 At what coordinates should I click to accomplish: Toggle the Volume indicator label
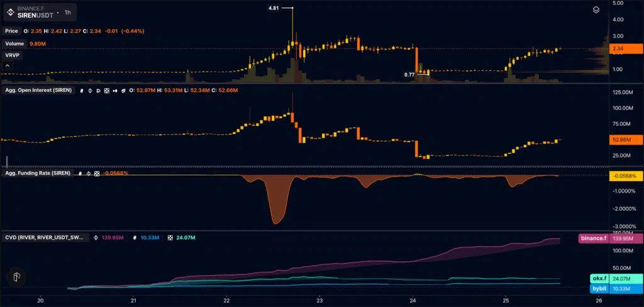tap(14, 44)
